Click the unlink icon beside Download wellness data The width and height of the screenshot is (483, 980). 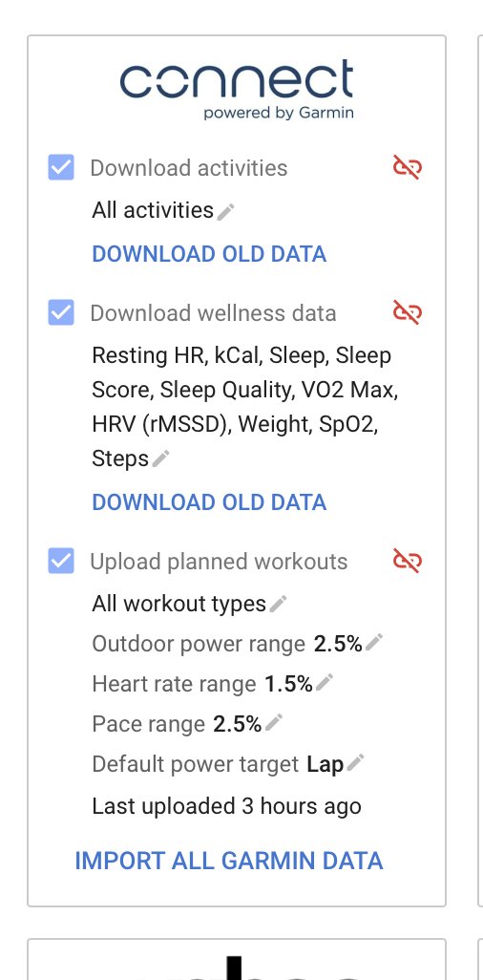coord(408,312)
